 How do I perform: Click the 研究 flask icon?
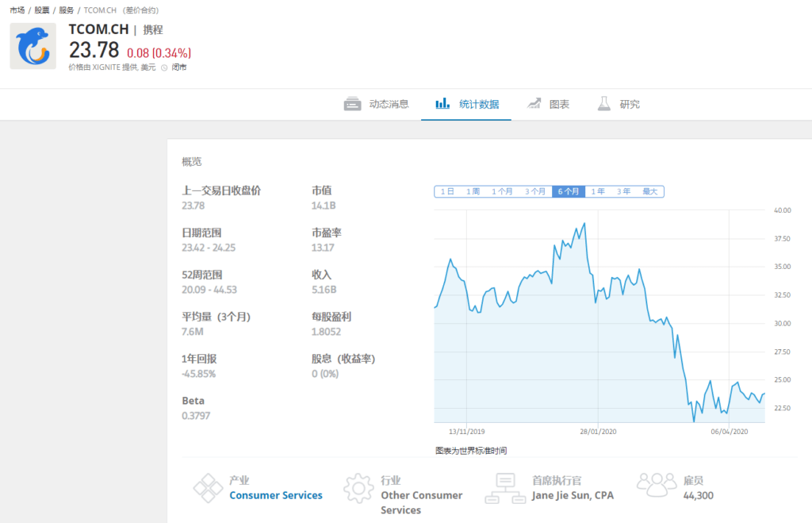(603, 104)
